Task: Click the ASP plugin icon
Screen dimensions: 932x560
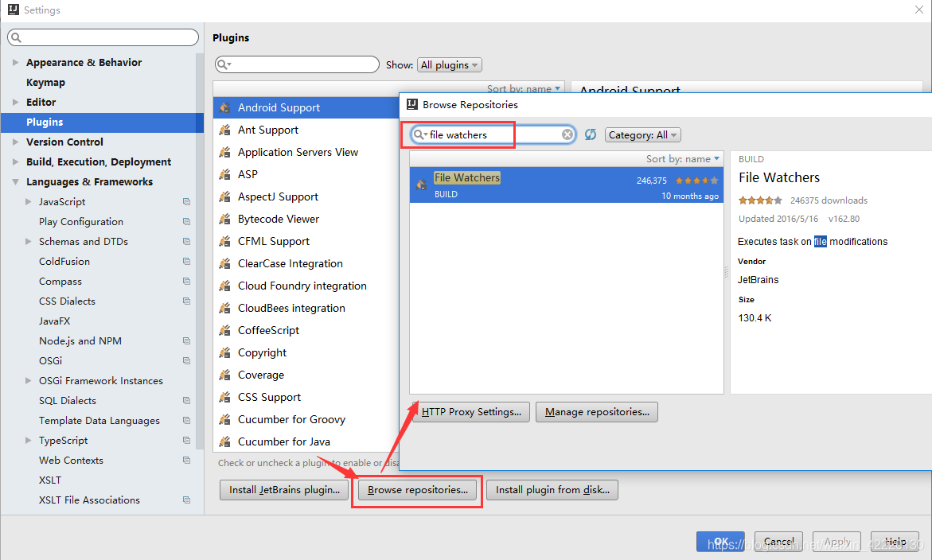Action: coord(224,174)
